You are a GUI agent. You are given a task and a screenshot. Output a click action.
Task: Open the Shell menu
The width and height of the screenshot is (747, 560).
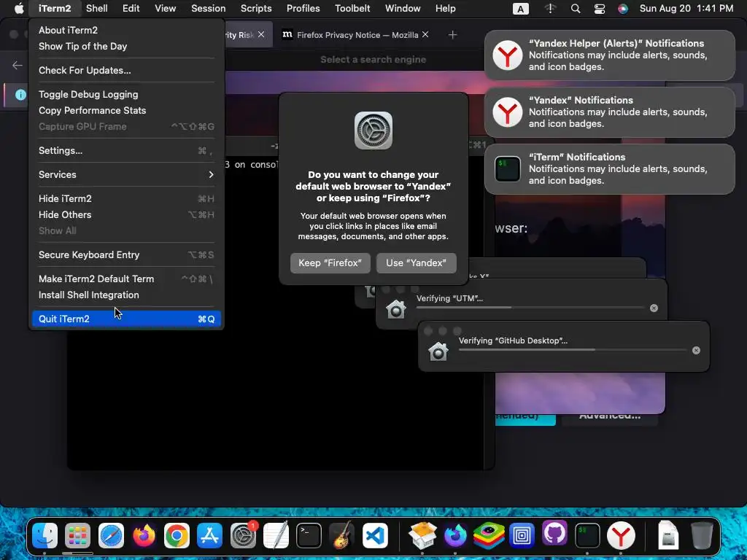point(97,9)
